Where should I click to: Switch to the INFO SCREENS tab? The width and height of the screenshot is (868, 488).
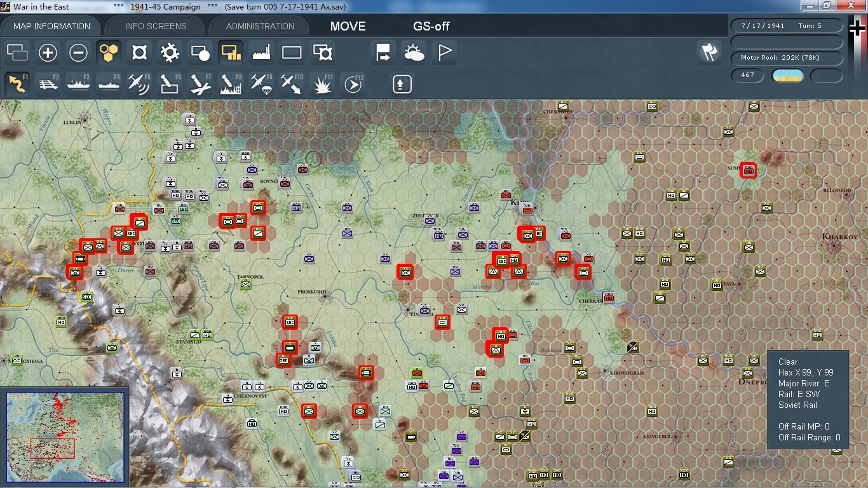[x=156, y=26]
